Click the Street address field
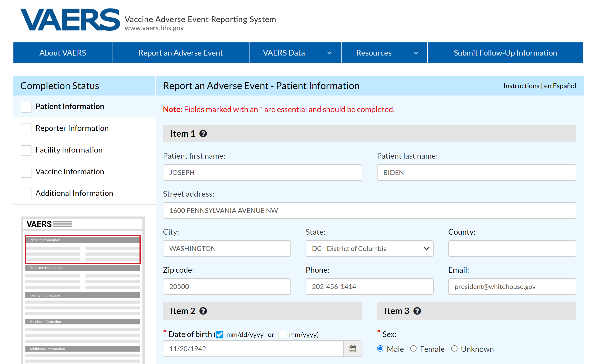Screen dimensions: 598x364 pos(369,211)
